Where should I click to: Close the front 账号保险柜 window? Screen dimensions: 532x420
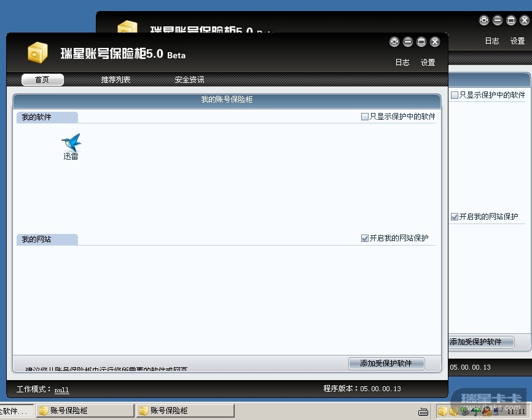[435, 42]
